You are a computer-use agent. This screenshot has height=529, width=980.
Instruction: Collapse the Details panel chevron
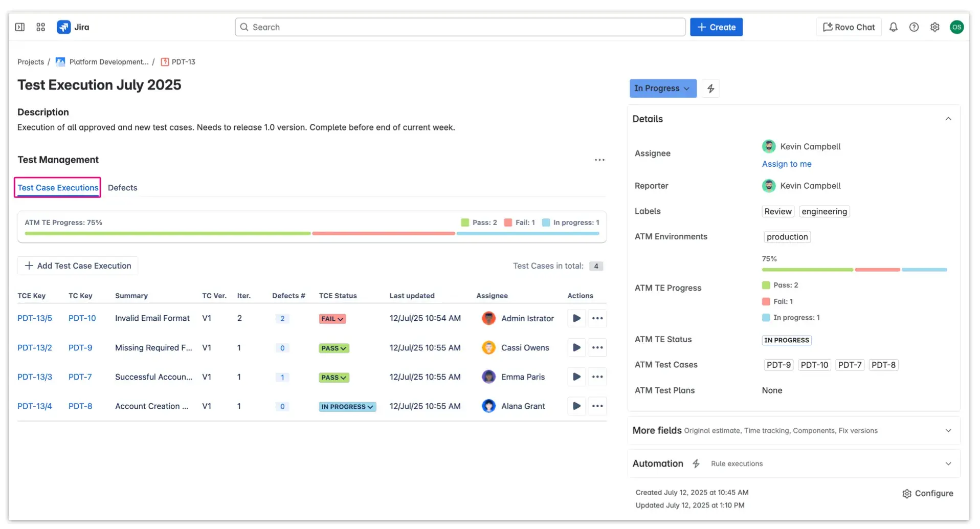(948, 118)
